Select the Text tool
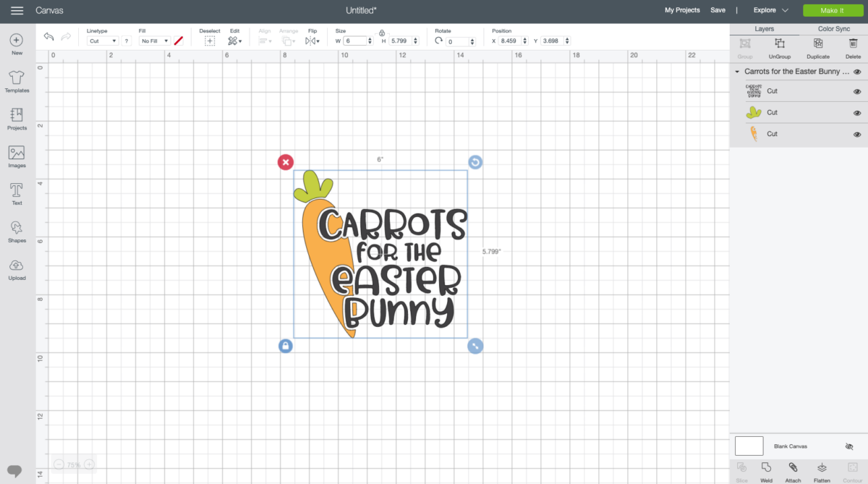The width and height of the screenshot is (868, 484). [17, 195]
